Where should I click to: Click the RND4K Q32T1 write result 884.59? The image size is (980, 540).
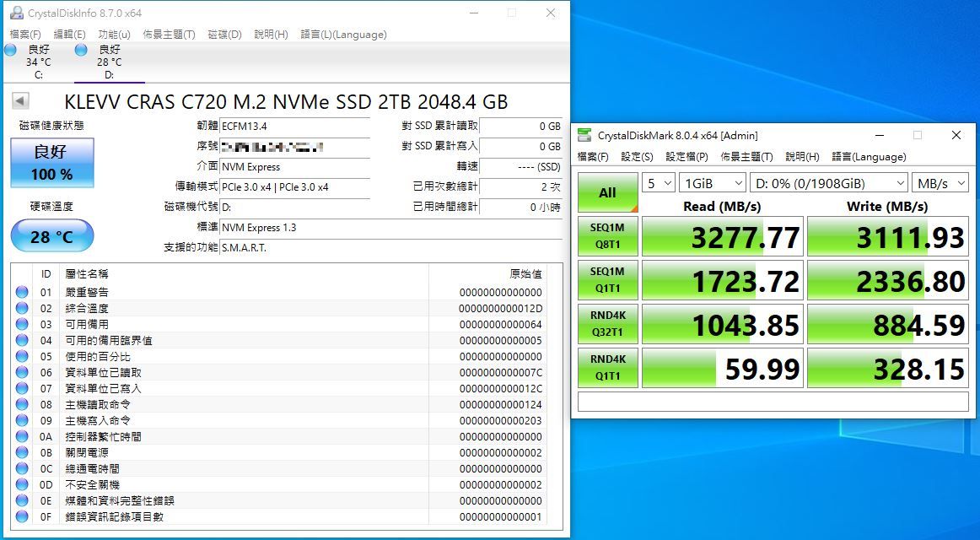[x=888, y=324]
